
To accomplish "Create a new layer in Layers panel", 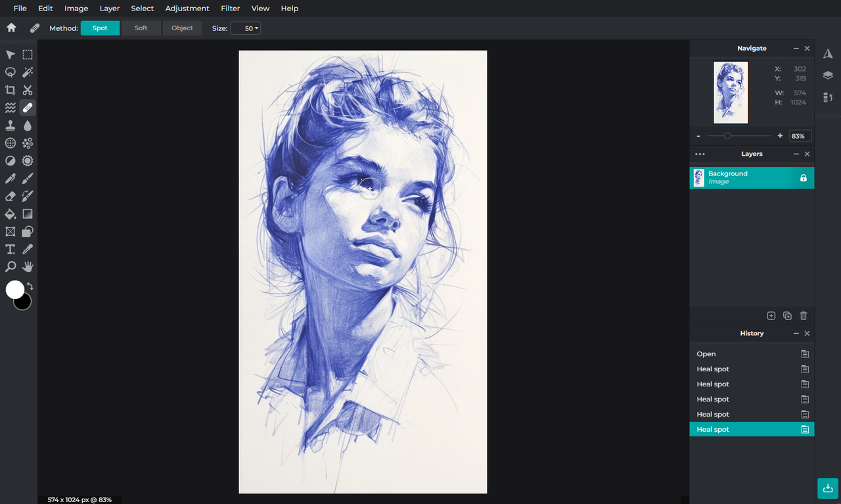I will (771, 315).
